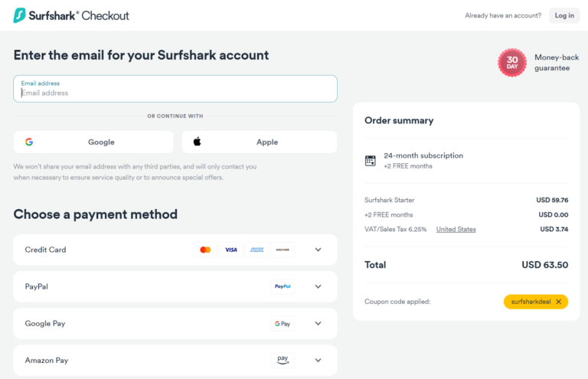Expand the Amazon Pay payment chevron
Viewport: 588px width, 379px height.
(x=318, y=360)
